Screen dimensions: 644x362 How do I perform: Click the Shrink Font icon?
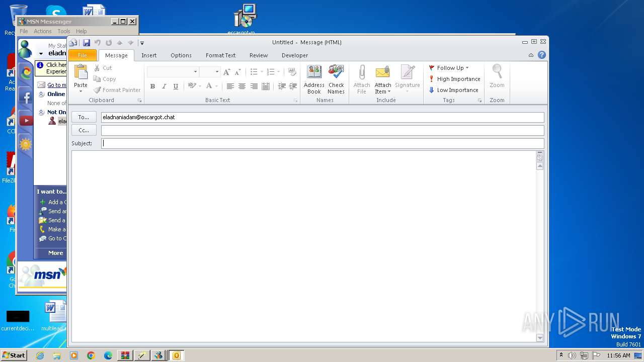pyautogui.click(x=237, y=72)
